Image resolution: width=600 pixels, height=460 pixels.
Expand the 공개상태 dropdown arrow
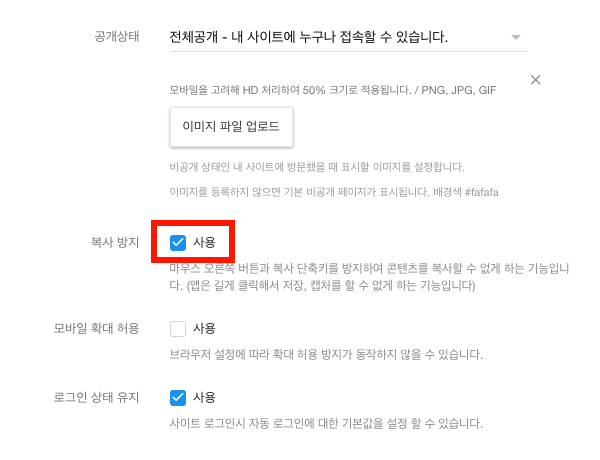[x=516, y=37]
